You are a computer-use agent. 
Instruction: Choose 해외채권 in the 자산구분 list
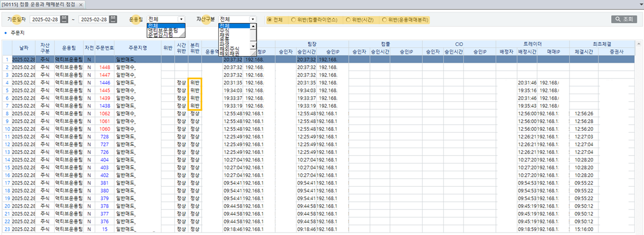pos(234,53)
